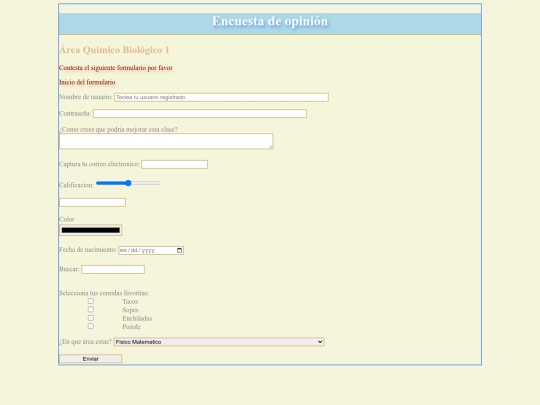540x405 pixels.
Task: Open the black Color picker swatch
Action: 91,230
